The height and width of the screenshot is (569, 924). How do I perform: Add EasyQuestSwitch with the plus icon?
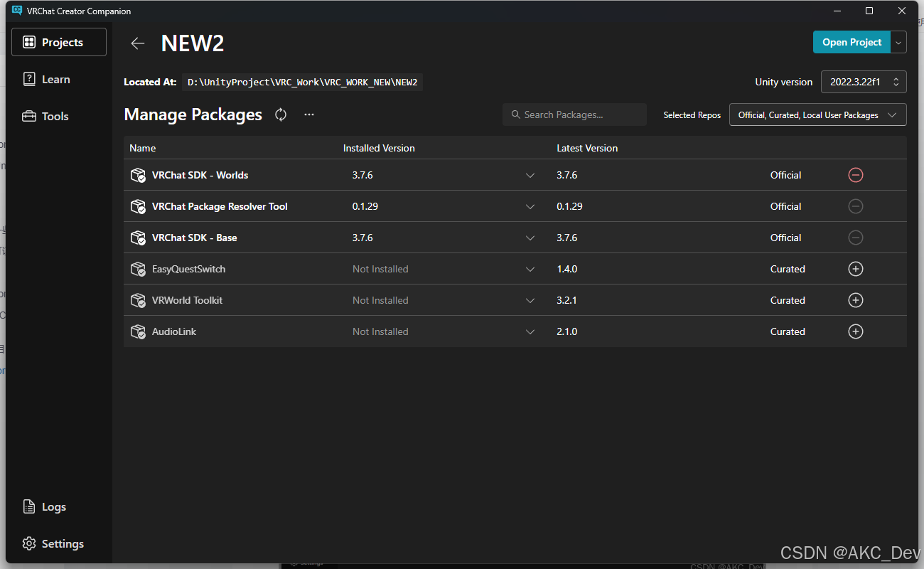tap(856, 269)
